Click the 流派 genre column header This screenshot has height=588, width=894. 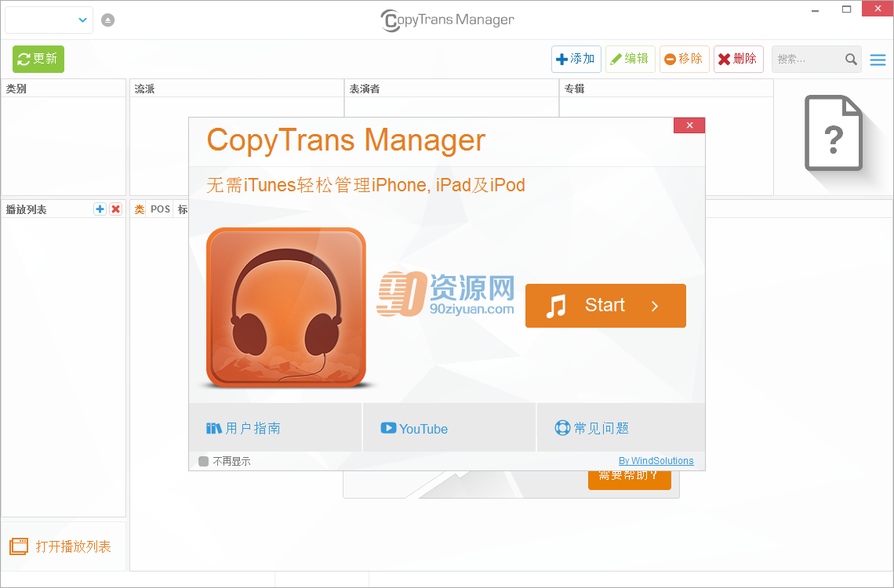237,89
